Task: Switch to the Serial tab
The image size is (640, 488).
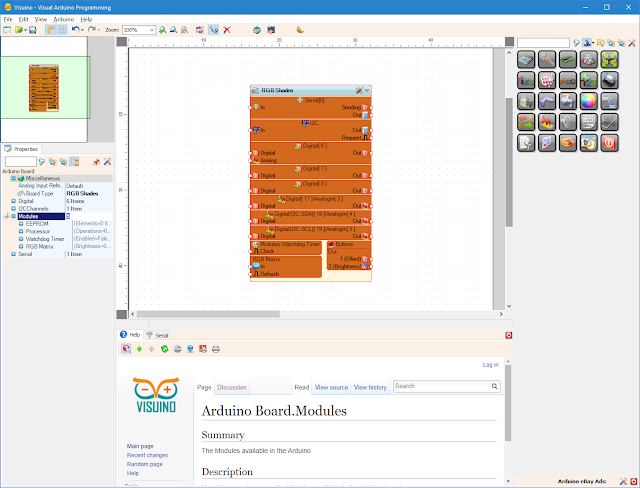Action: (x=158, y=335)
